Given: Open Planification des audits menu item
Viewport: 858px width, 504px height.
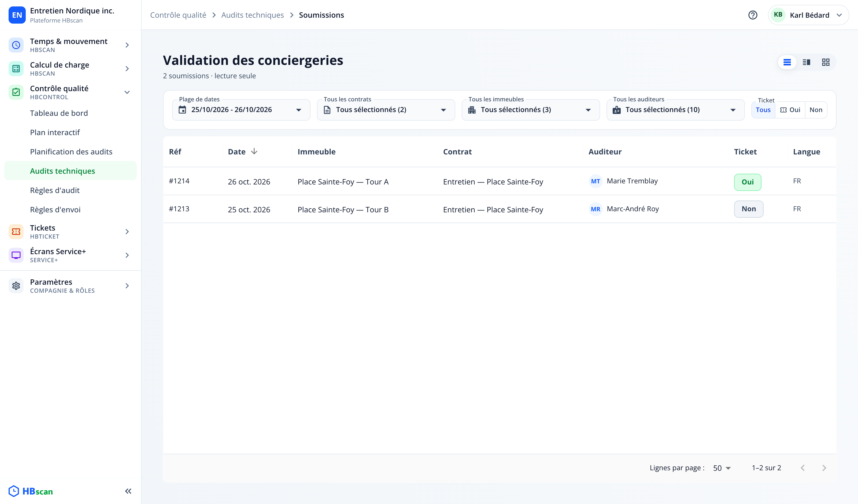Looking at the screenshot, I should tap(70, 151).
